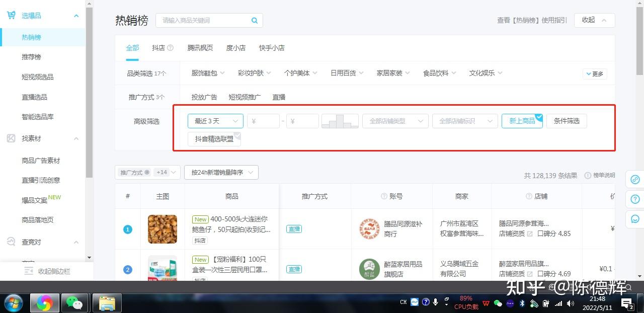
Task: Open the 按24h新增销量降序 sort dropdown
Action: 221,172
